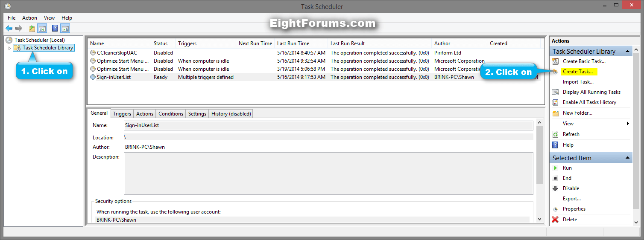This screenshot has width=644, height=240.
Task: Select the CCleanerSkipUAC task row
Action: (117, 53)
